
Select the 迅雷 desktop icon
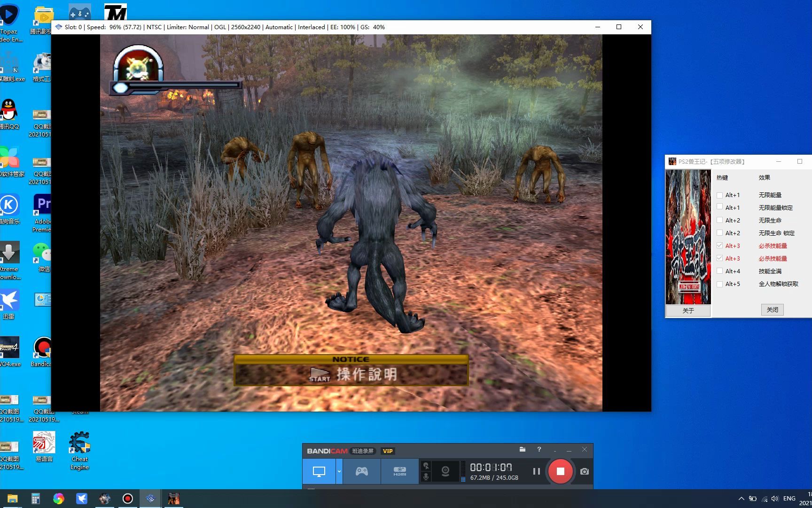click(x=9, y=304)
